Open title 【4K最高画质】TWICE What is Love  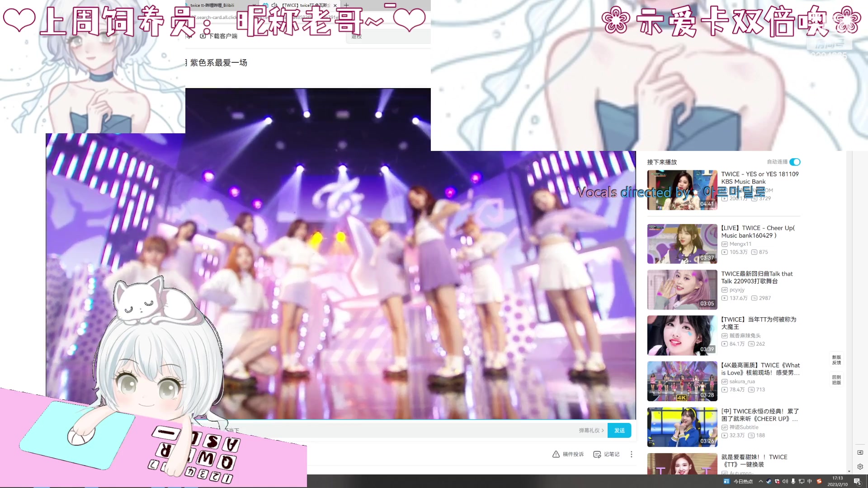(x=760, y=369)
